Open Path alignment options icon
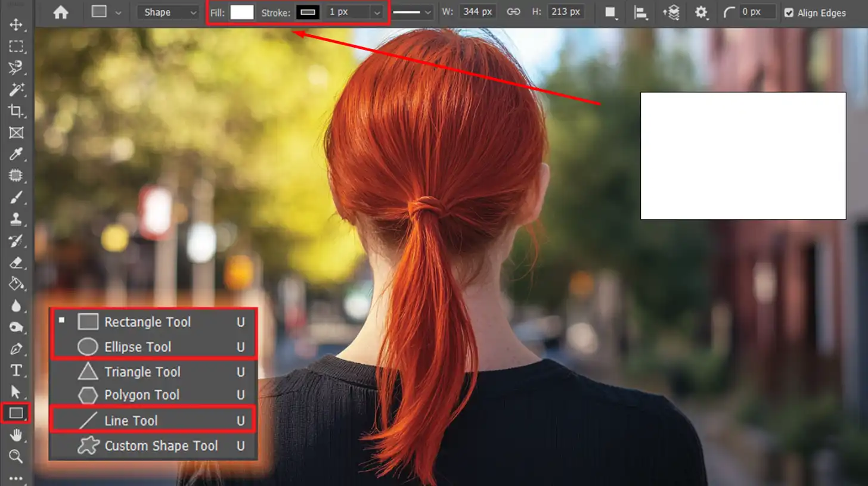The height and width of the screenshot is (486, 868). pyautogui.click(x=641, y=12)
